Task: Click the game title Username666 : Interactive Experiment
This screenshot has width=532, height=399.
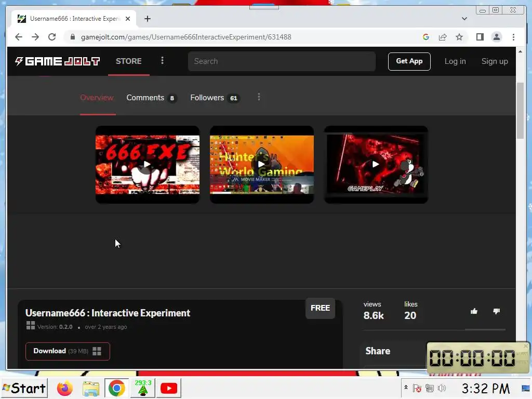Action: [108, 313]
